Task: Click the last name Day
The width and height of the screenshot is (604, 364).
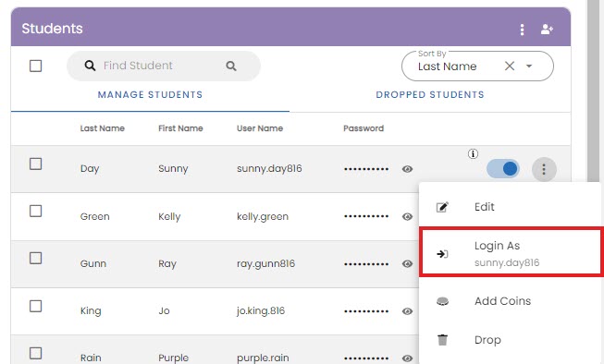Action: pyautogui.click(x=90, y=169)
